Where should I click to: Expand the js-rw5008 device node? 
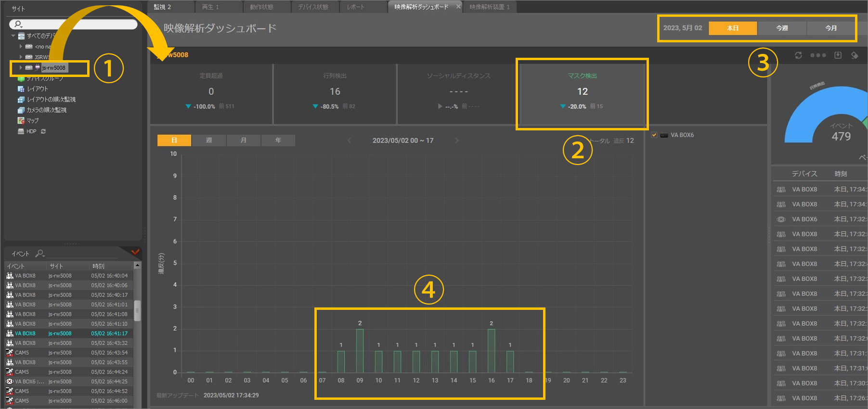click(21, 68)
